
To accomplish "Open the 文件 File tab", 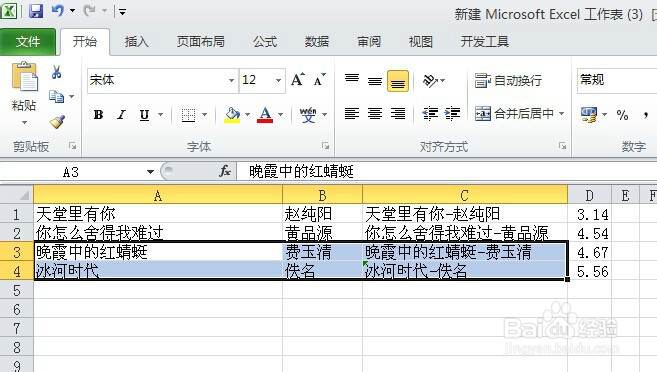I will click(x=28, y=41).
